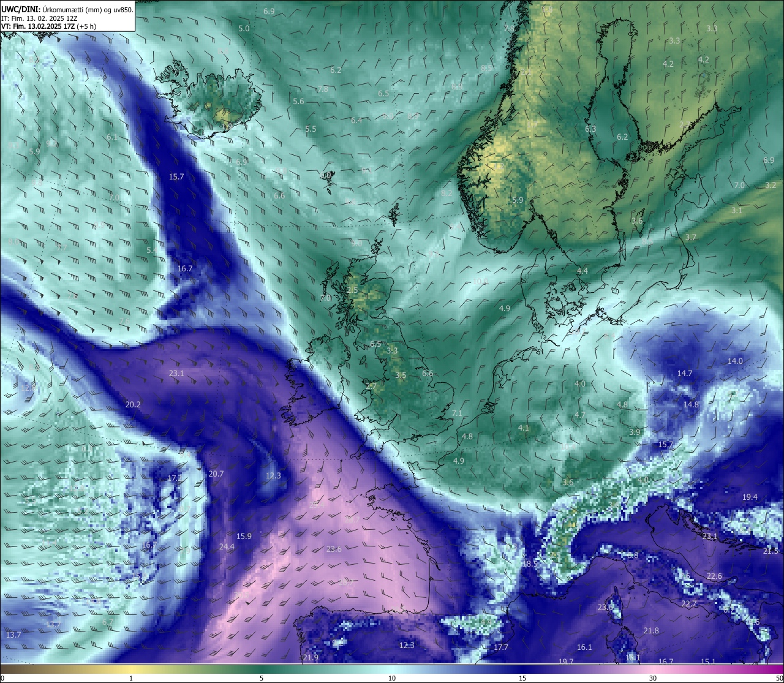Click the 19.4 value on the map

750,497
